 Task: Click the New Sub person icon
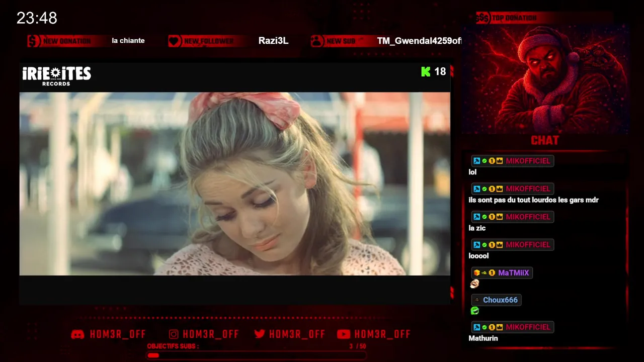click(x=317, y=41)
